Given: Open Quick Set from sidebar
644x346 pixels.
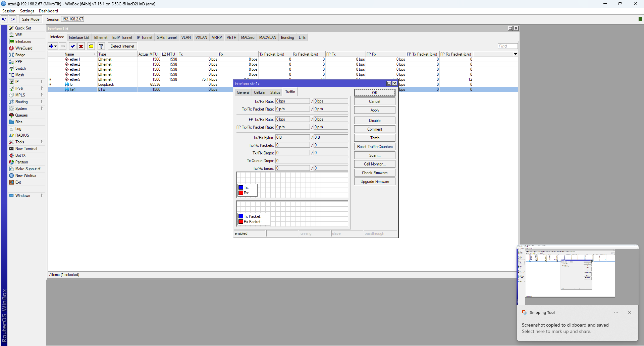Looking at the screenshot, I should click(x=23, y=28).
